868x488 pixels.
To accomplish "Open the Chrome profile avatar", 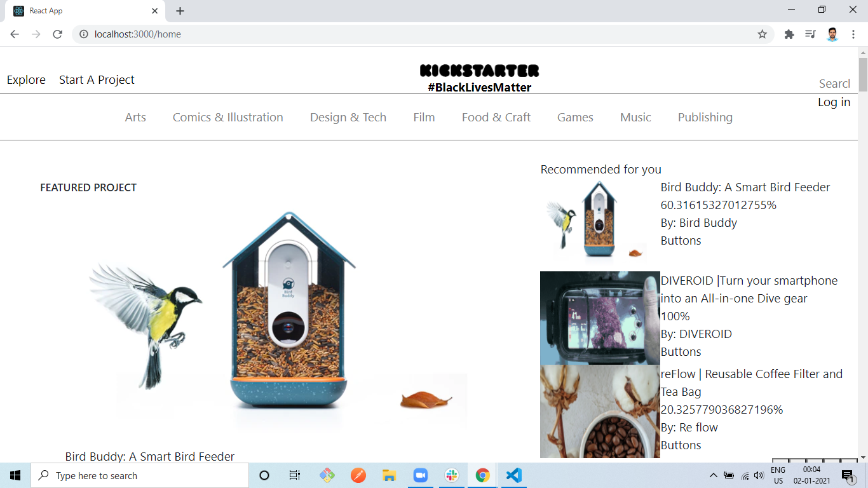I will (x=832, y=34).
